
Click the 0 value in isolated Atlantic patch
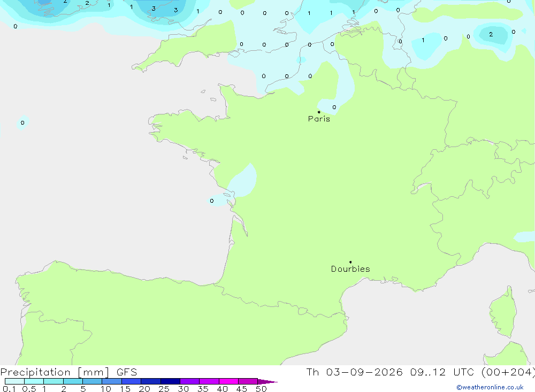tap(22, 123)
